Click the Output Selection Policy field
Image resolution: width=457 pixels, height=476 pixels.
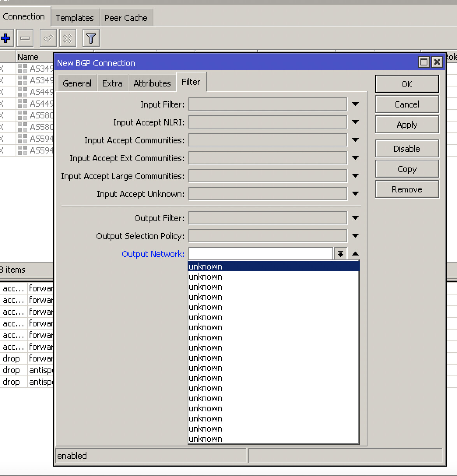click(268, 236)
